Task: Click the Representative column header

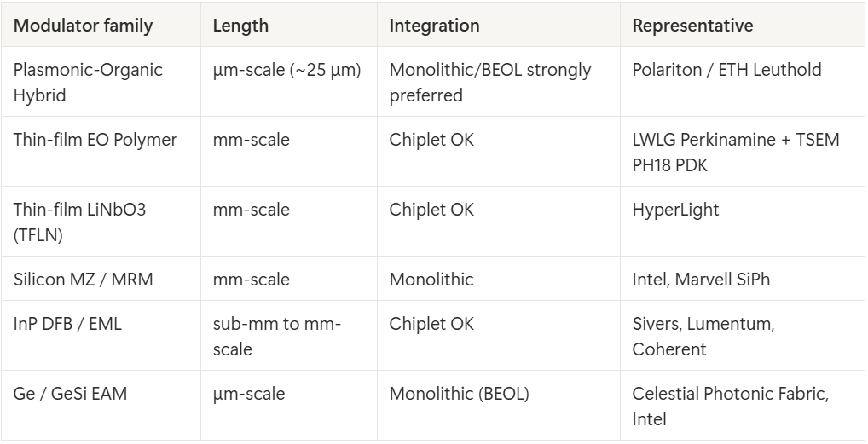Action: (743, 26)
